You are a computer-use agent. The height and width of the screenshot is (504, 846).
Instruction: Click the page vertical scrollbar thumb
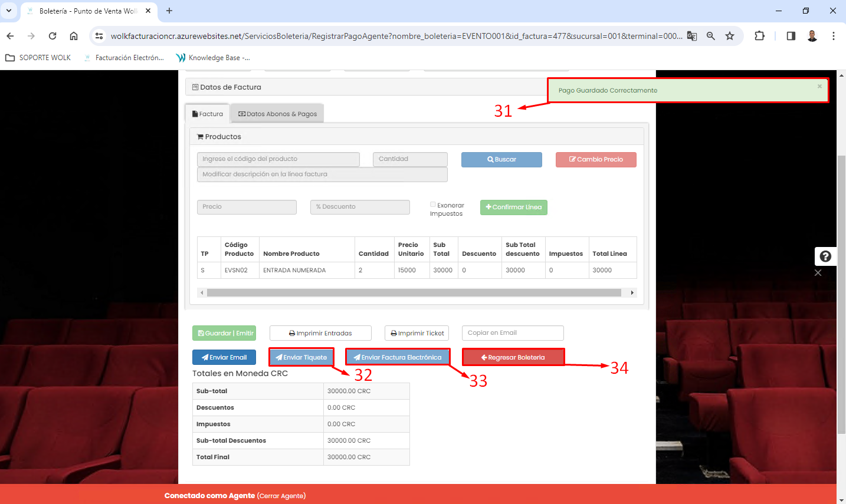[841, 295]
